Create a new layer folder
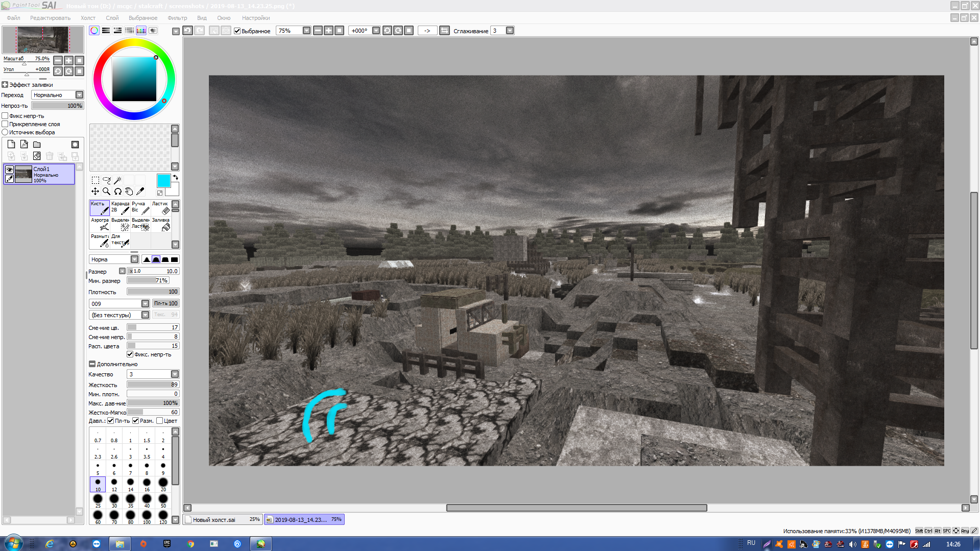Image resolution: width=980 pixels, height=551 pixels. pos(37,145)
